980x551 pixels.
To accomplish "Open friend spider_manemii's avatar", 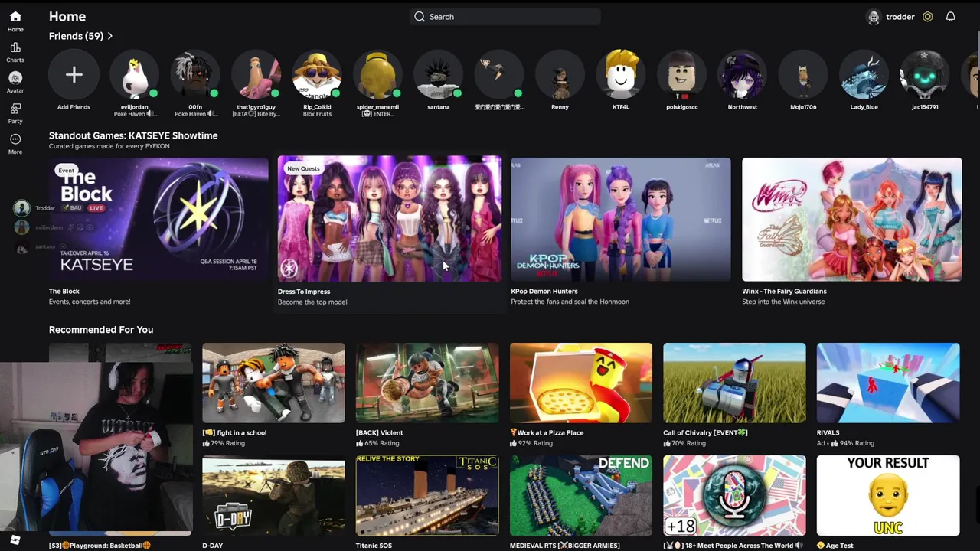I will tap(377, 74).
